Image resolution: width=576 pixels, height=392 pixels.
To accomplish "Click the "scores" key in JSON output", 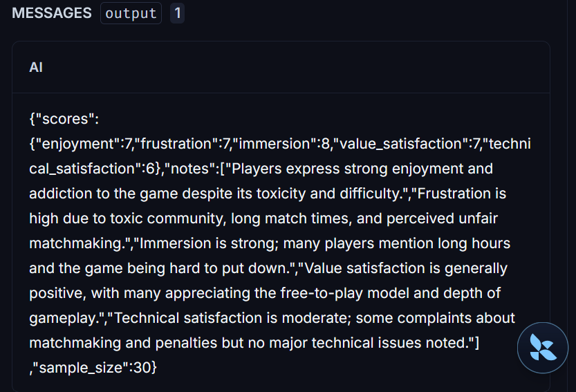I will coord(67,119).
